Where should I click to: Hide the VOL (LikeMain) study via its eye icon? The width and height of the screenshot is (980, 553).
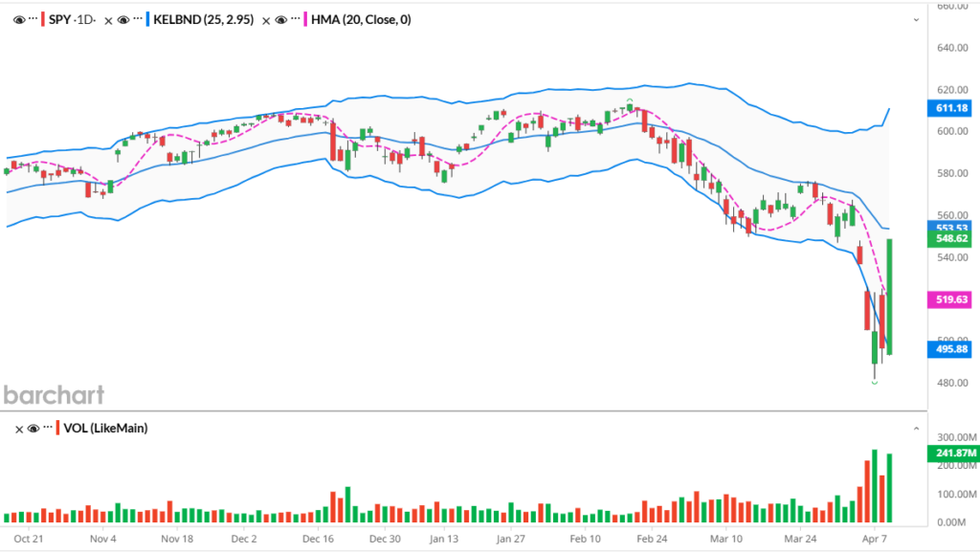click(33, 429)
